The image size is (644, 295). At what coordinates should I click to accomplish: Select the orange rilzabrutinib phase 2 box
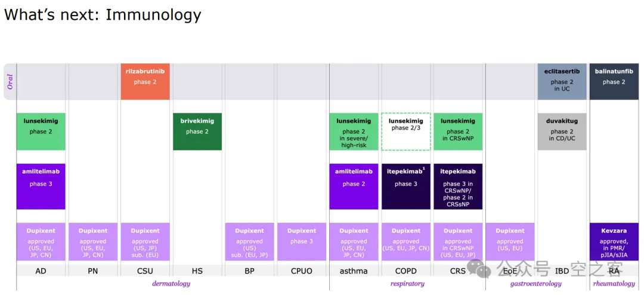pyautogui.click(x=145, y=81)
